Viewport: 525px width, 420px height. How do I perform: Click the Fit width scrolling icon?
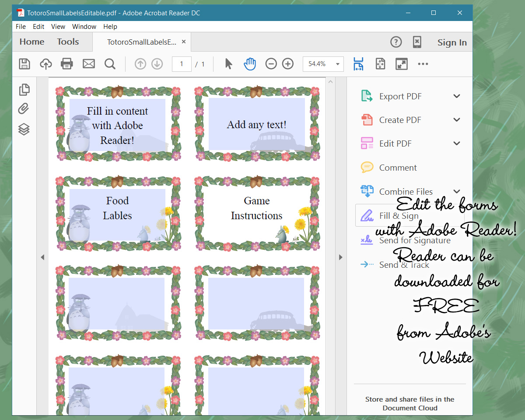(x=358, y=64)
